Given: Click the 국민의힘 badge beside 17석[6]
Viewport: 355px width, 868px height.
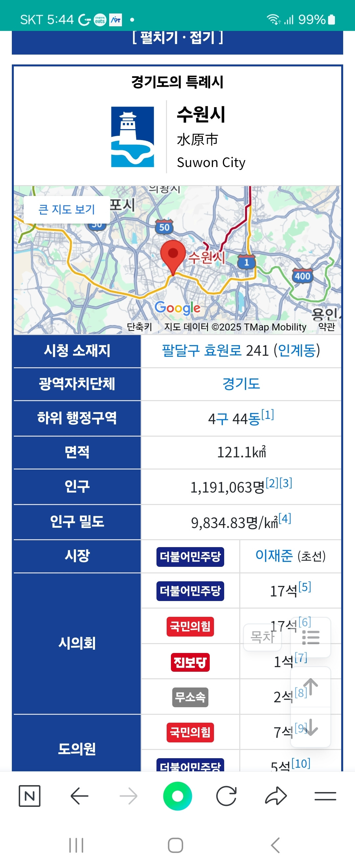Looking at the screenshot, I should click(x=190, y=626).
